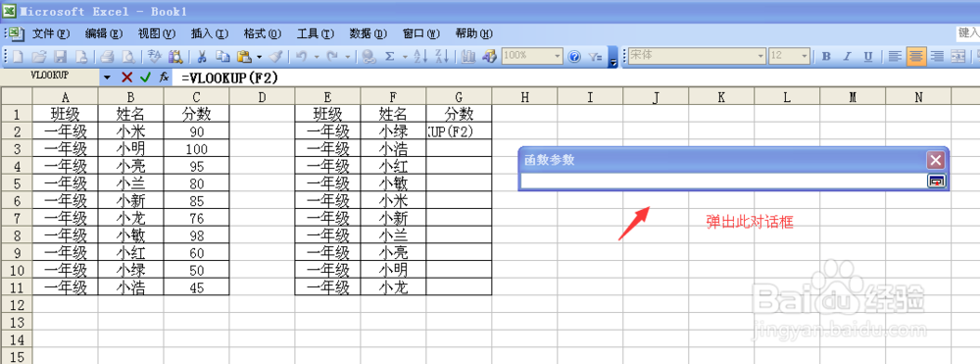The image size is (980, 364).
Task: Click the AutoSum sigma icon
Action: [x=390, y=56]
